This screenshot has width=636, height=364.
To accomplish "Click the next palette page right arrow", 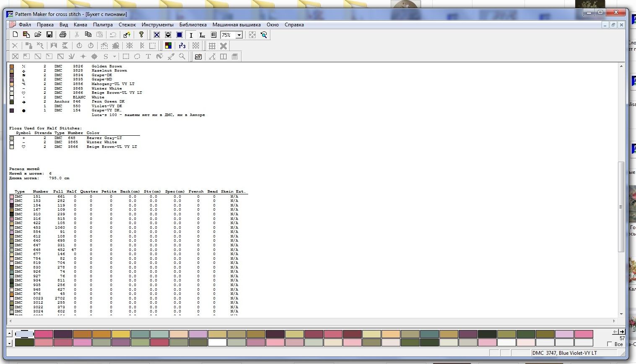I will click(622, 332).
